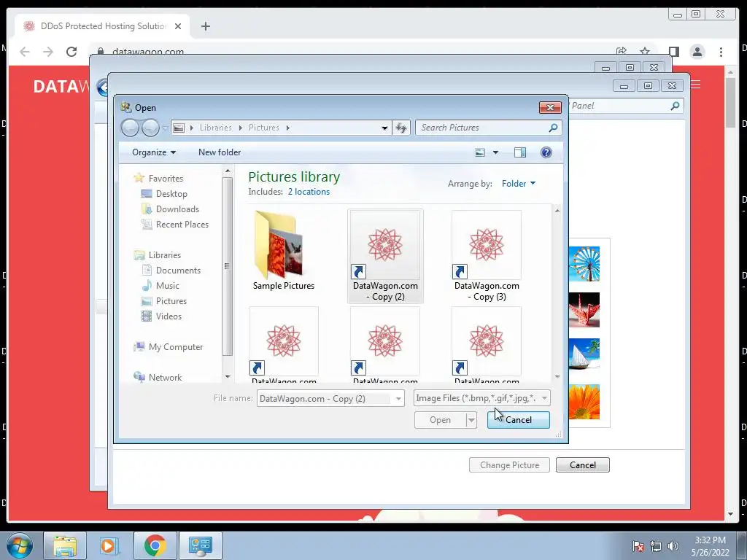The height and width of the screenshot is (560, 747).
Task: Select the sailboat account picture
Action: tap(584, 355)
